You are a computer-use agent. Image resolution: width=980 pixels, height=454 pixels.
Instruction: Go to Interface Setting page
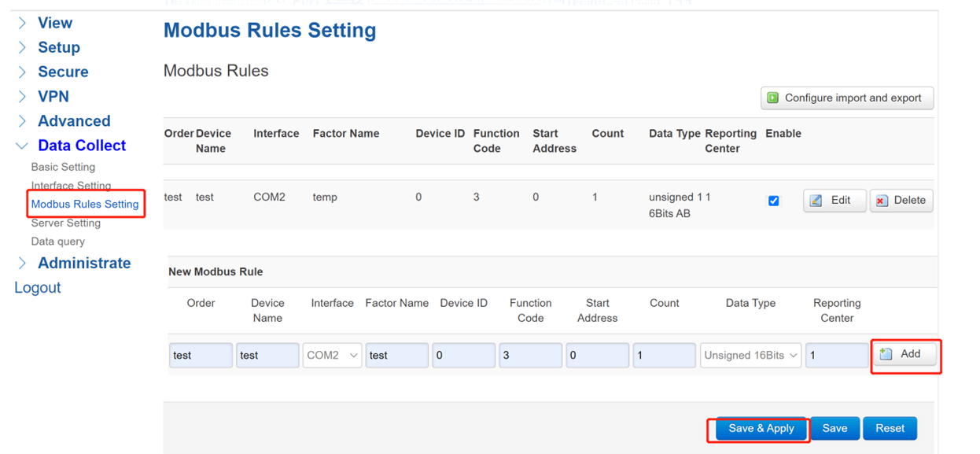click(71, 186)
